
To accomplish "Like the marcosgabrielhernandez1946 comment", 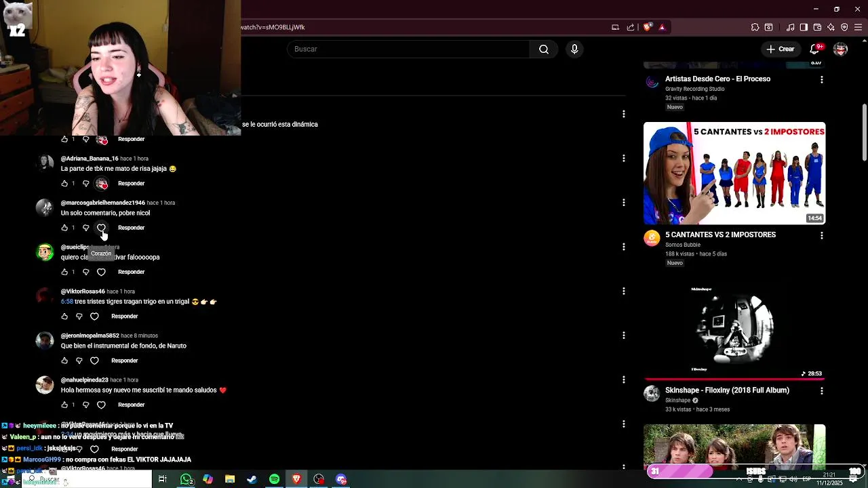I will [64, 228].
